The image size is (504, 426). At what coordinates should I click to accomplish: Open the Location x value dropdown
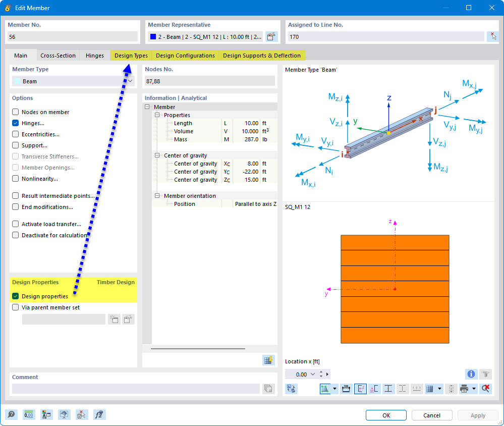pyautogui.click(x=313, y=374)
